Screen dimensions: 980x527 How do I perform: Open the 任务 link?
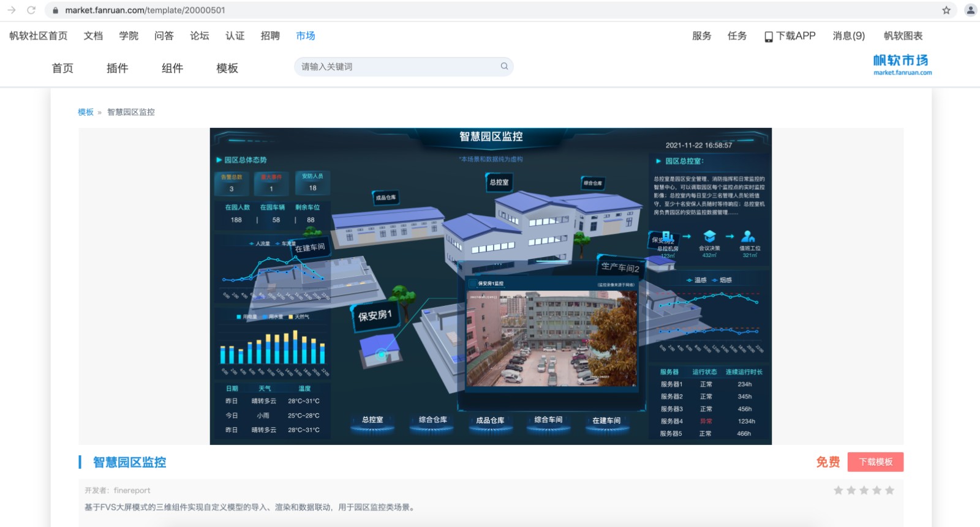click(737, 36)
